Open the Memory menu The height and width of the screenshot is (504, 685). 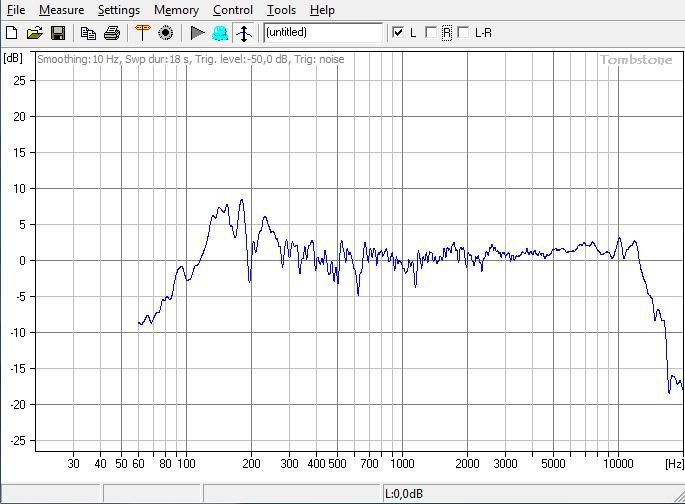point(176,10)
